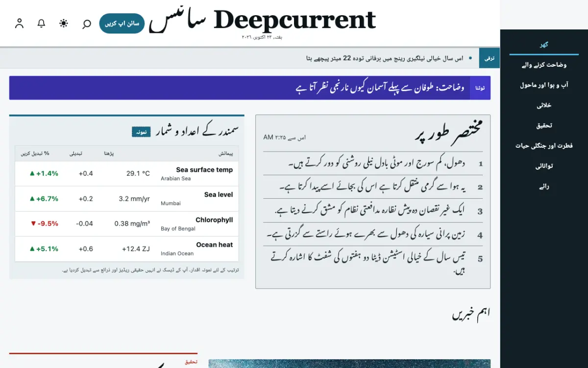Image resolution: width=588 pixels, height=368 pixels.
Task: Open the خلائی sidebar section
Action: [544, 105]
